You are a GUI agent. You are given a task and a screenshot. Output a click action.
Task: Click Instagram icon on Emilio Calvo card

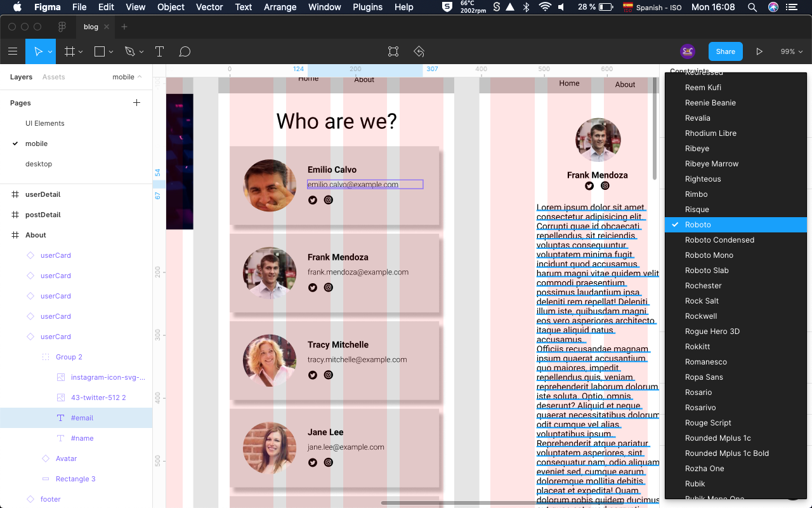[329, 200]
